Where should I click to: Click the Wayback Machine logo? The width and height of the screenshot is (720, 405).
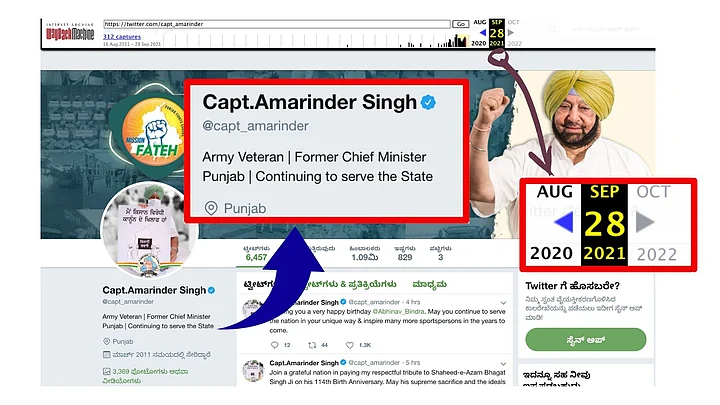pyautogui.click(x=70, y=32)
